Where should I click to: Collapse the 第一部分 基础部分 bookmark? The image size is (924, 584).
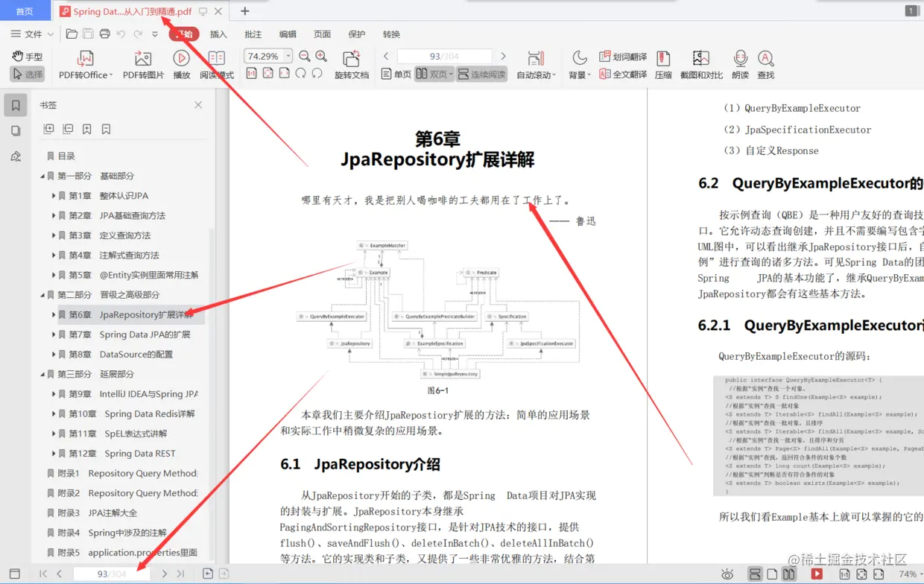pyautogui.click(x=42, y=177)
